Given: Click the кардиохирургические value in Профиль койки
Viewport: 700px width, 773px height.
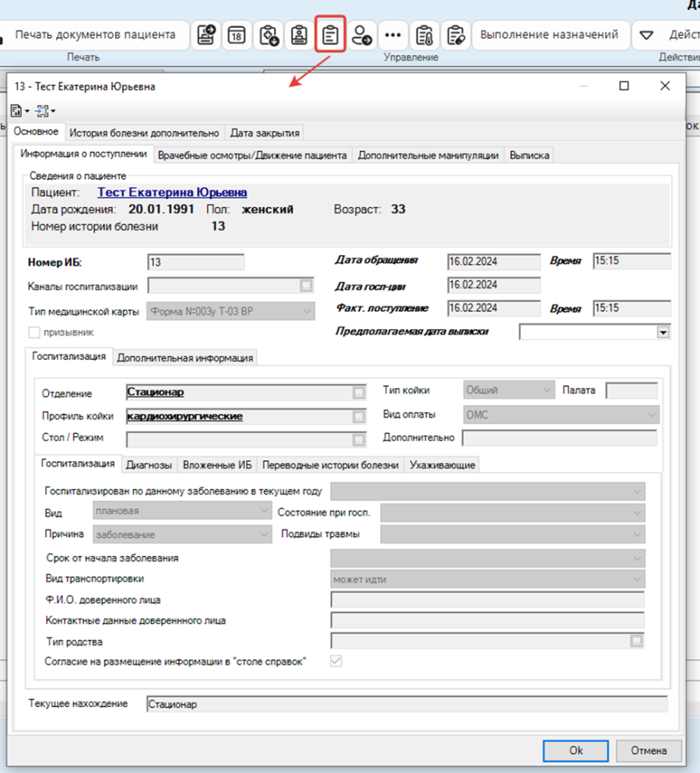Looking at the screenshot, I should tap(185, 416).
